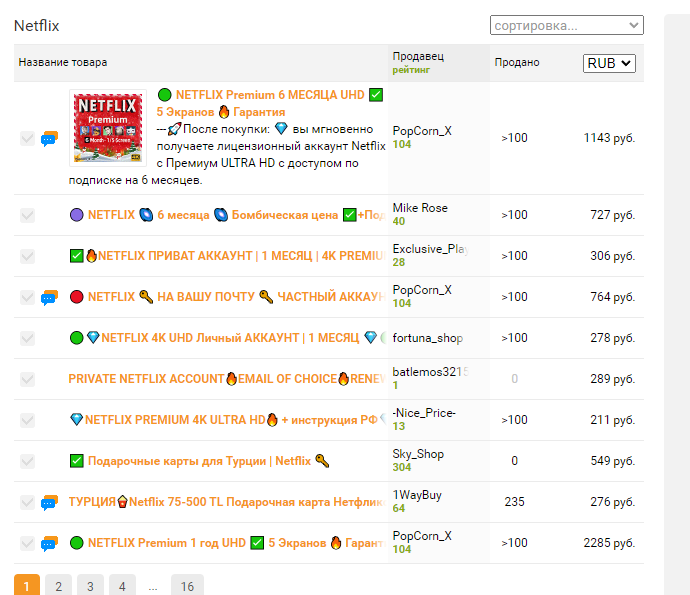Click sold count 235
690x595 pixels.
point(514,502)
